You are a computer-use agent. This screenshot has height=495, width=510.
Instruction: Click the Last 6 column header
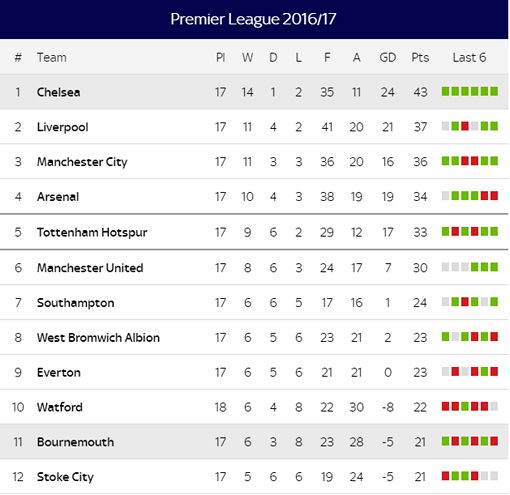coord(469,58)
